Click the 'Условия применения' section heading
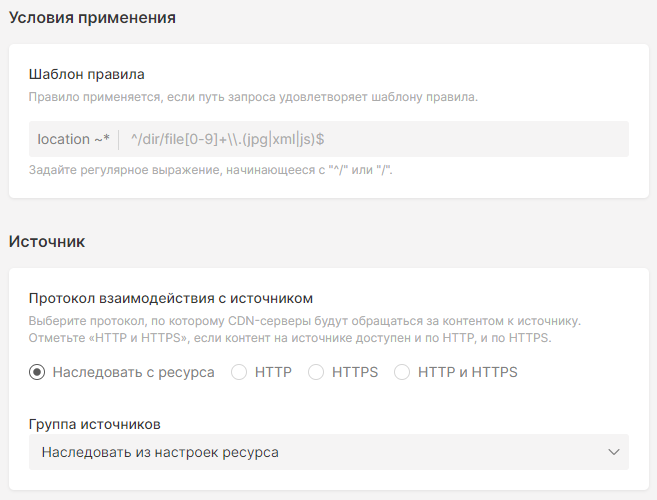This screenshot has width=657, height=500. 92,18
